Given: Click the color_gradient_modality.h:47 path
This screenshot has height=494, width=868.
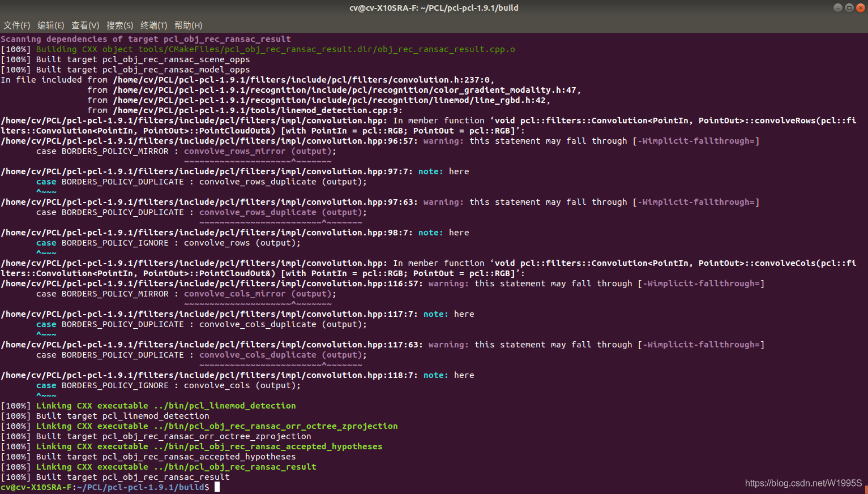Looking at the screenshot, I should click(x=347, y=90).
